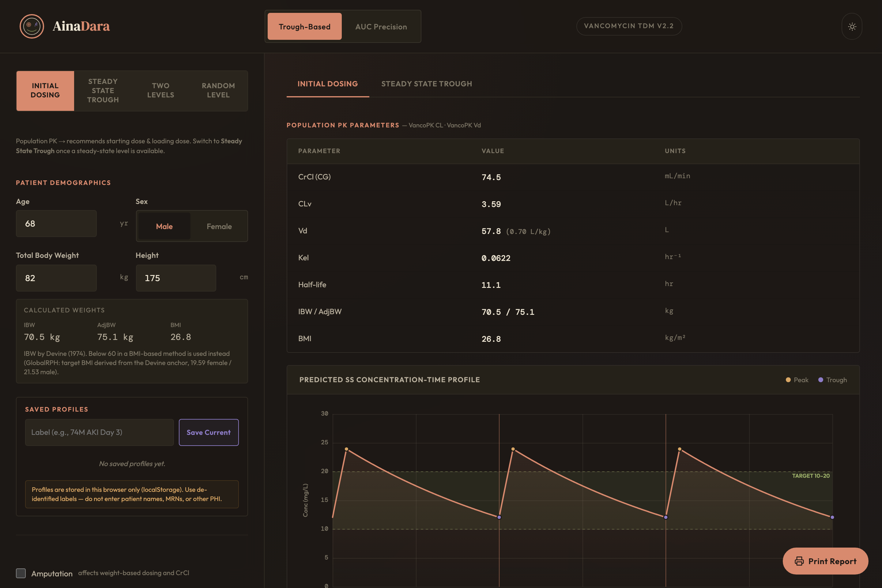
Task: Click the second trough point on chart
Action: tap(665, 518)
